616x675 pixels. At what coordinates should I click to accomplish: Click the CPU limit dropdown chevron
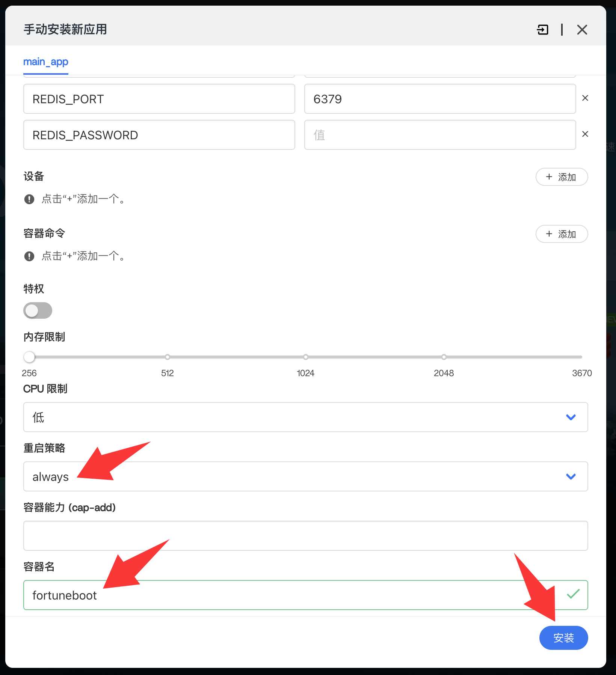(571, 417)
